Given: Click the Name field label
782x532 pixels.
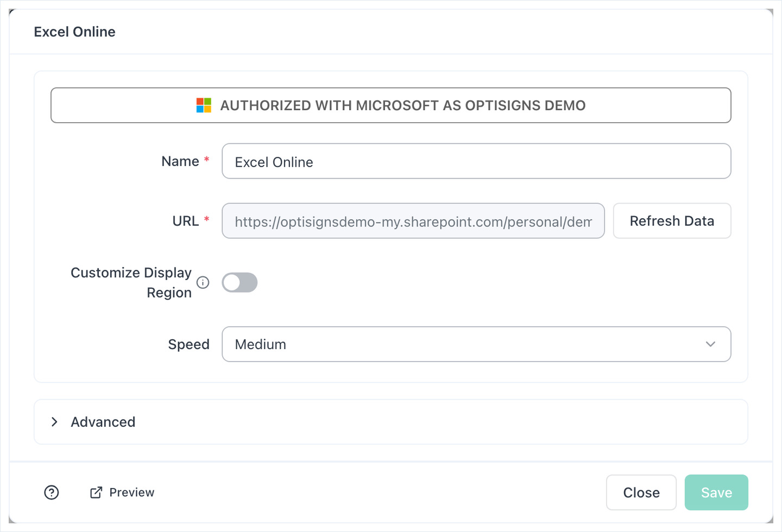Looking at the screenshot, I should [180, 161].
